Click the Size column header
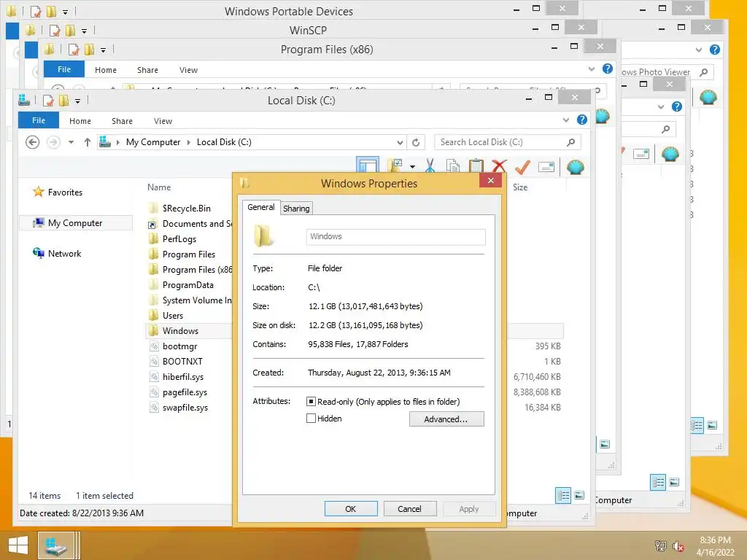This screenshot has width=747, height=560. tap(520, 187)
